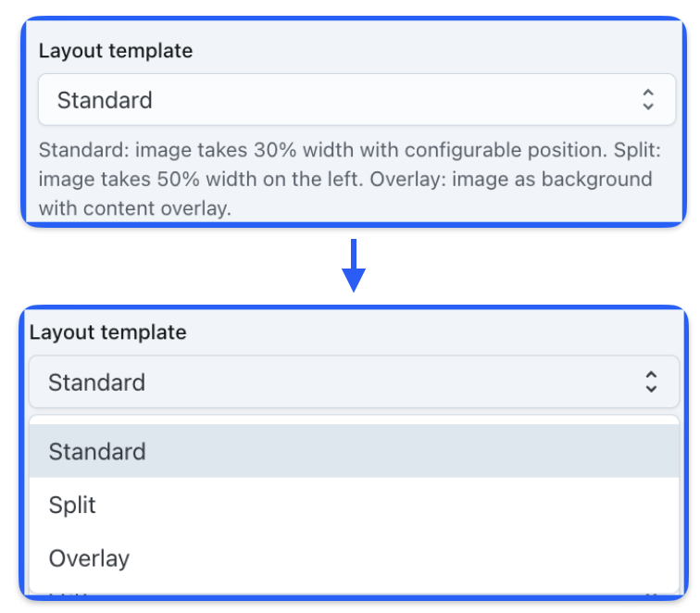Collapse the expanded Layout template select box
The height and width of the screenshot is (613, 700).
click(x=356, y=382)
